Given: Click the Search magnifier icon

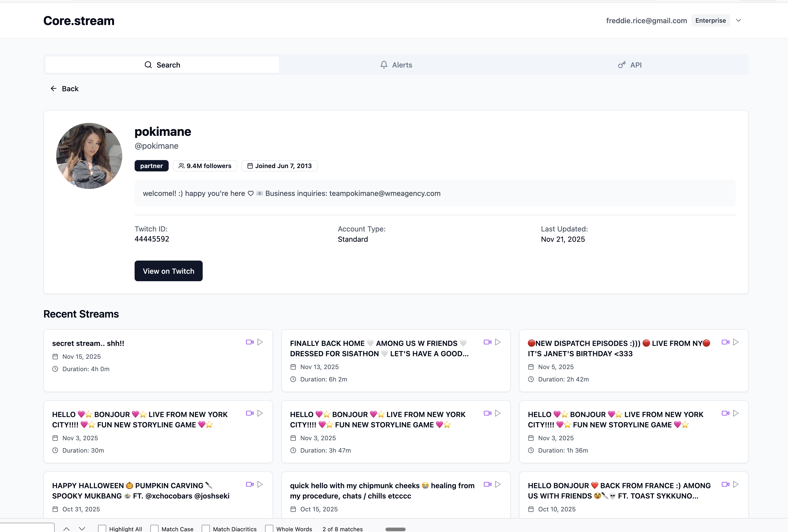Looking at the screenshot, I should click(x=149, y=65).
